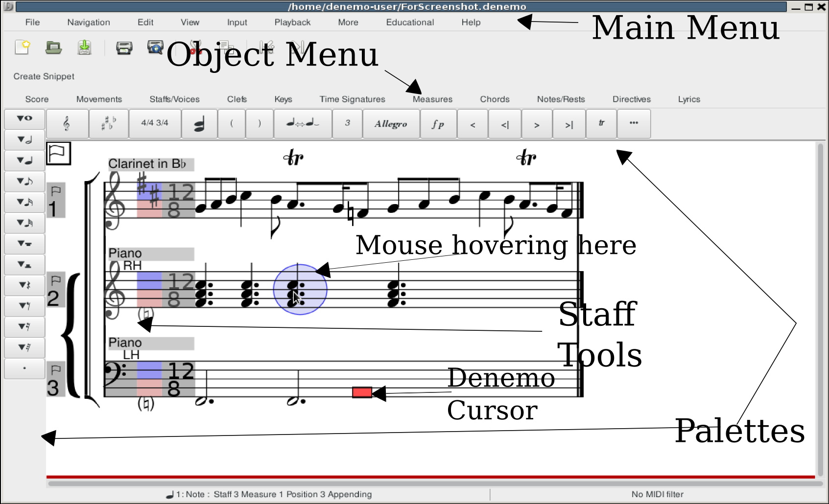Click the movement flag icon above the score

click(x=59, y=154)
